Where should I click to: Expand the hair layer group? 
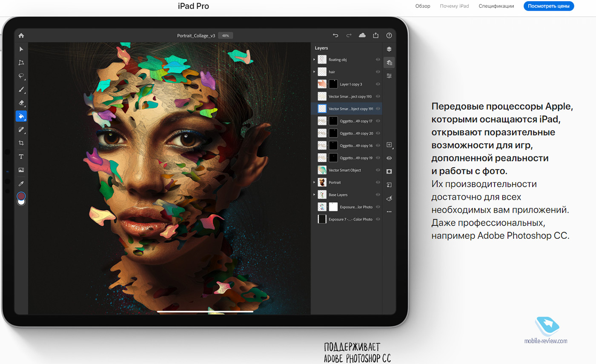point(314,72)
